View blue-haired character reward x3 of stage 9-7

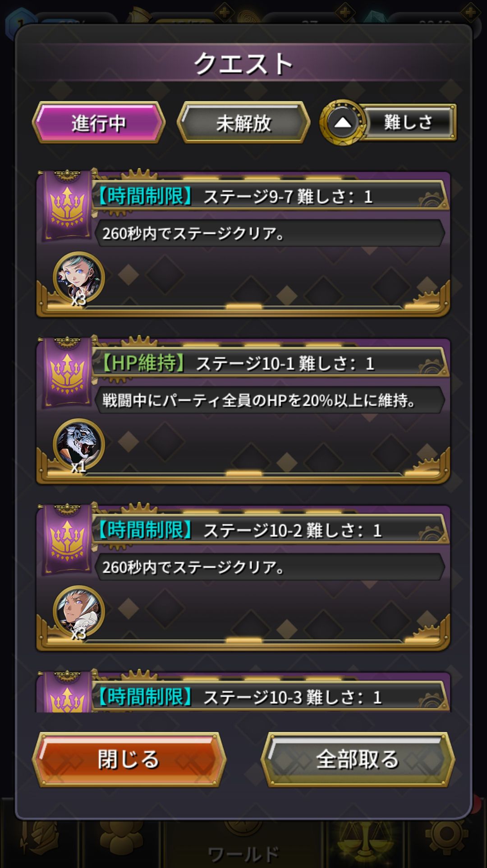(x=79, y=278)
